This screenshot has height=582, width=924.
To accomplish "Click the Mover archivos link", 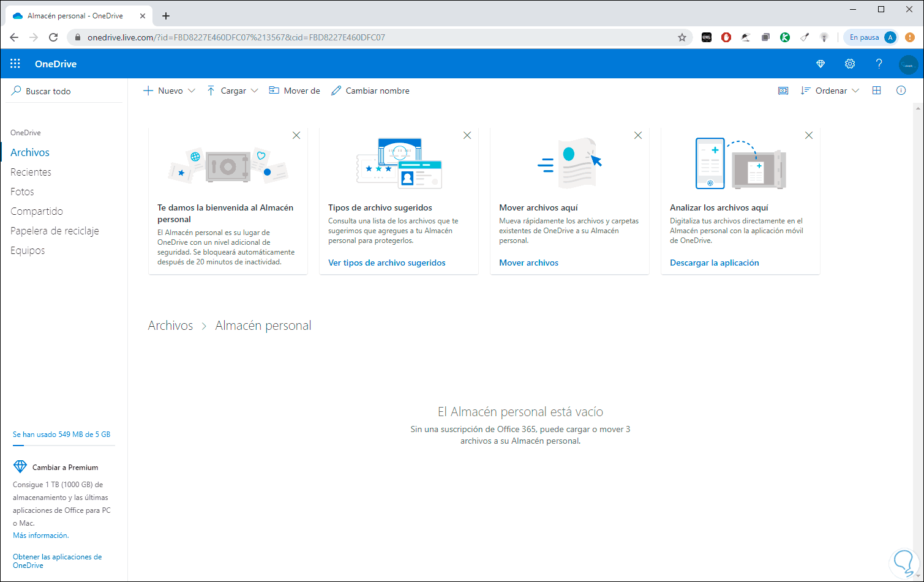I will [x=529, y=263].
